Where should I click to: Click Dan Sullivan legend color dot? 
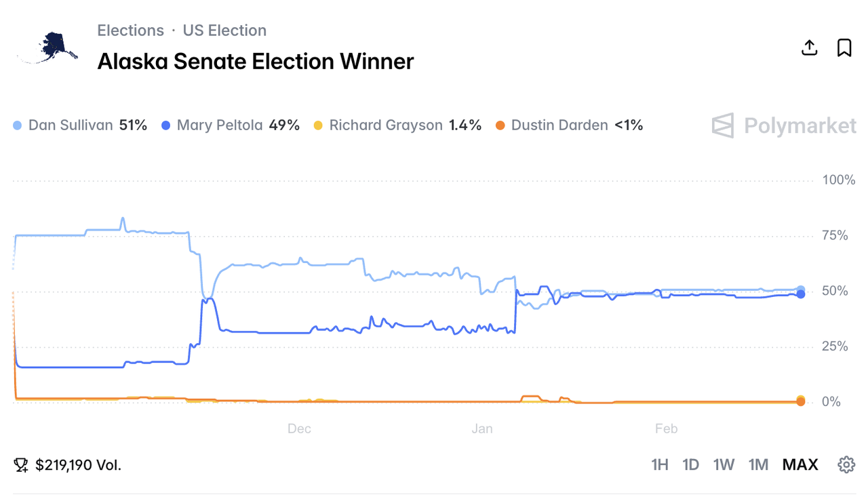coord(18,125)
